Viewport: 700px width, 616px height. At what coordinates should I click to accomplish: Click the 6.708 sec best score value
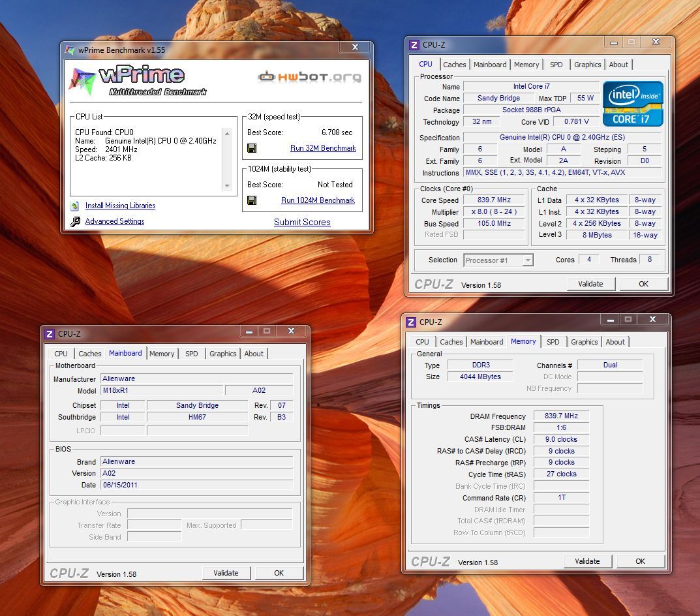pos(337,132)
